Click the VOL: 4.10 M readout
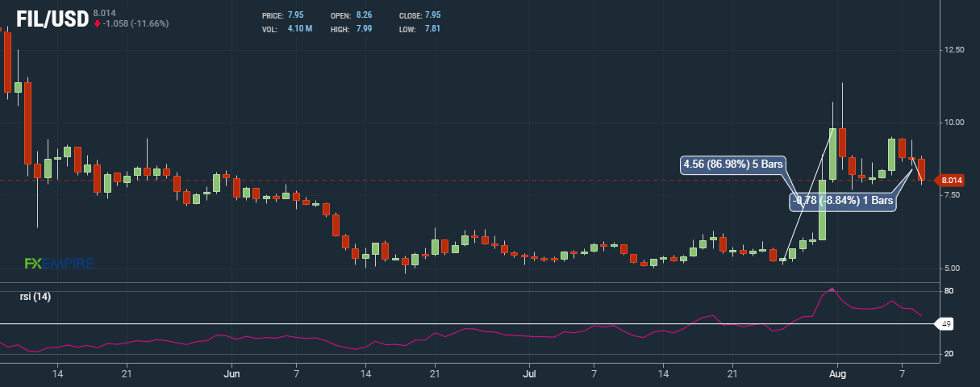Screen dimensions: 980x387 pos(287,29)
